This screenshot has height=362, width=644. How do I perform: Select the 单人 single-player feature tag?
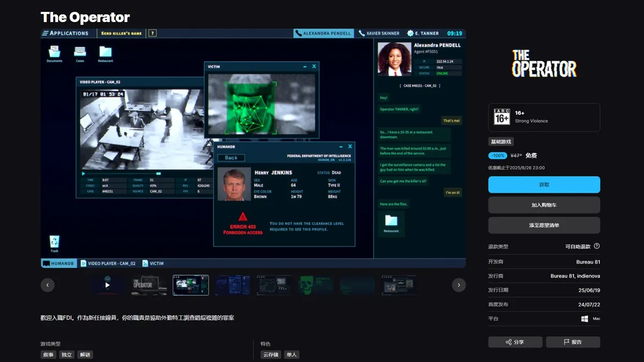(291, 355)
